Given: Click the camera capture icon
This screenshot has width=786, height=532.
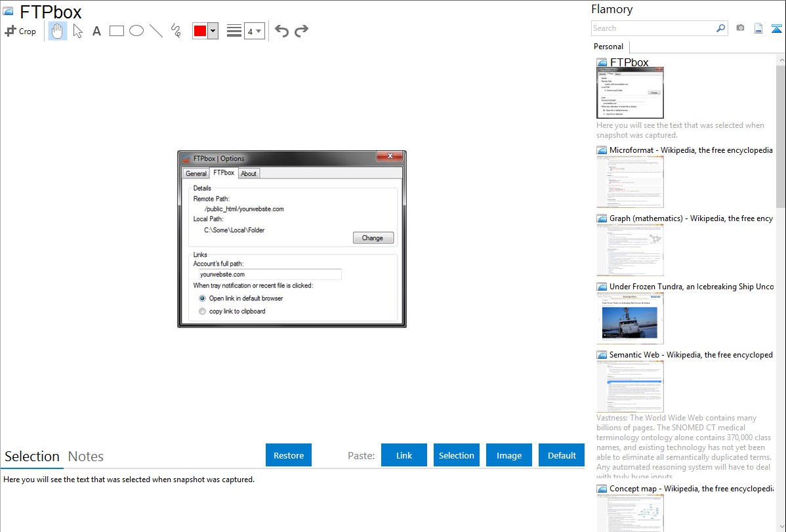Looking at the screenshot, I should point(740,28).
